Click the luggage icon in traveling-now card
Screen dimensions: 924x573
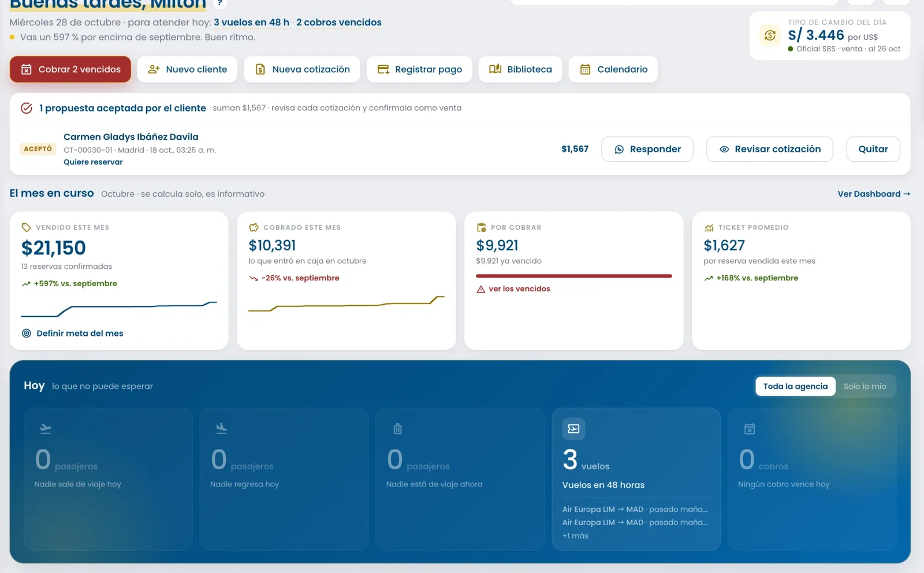click(x=397, y=429)
